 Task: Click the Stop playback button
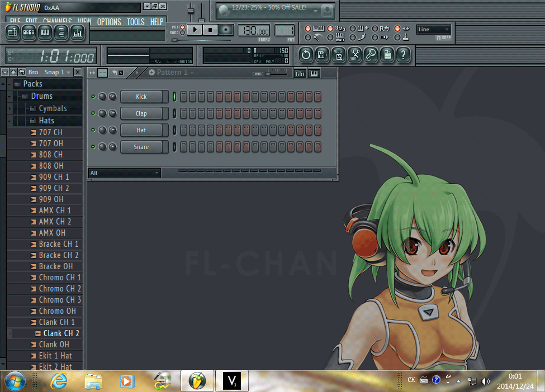(x=210, y=30)
